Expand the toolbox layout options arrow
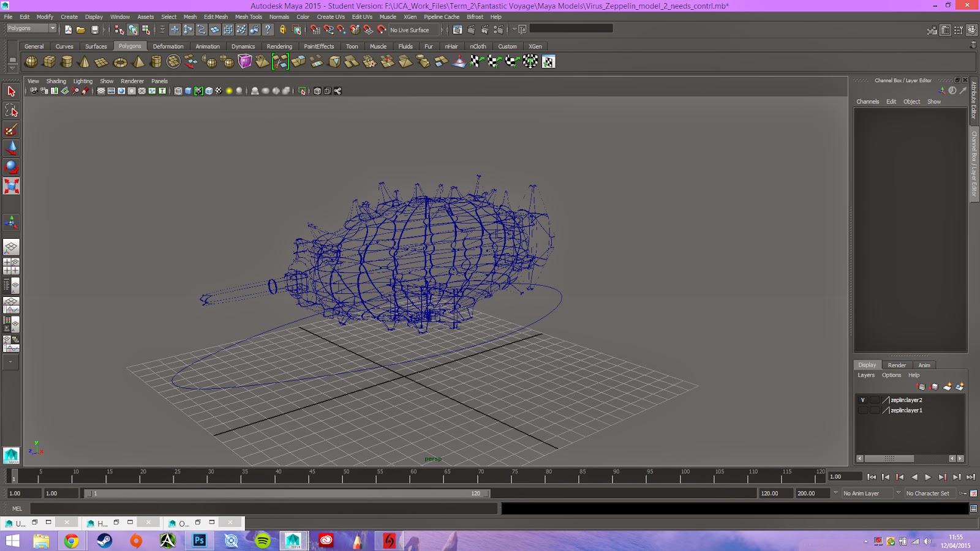 click(11, 362)
